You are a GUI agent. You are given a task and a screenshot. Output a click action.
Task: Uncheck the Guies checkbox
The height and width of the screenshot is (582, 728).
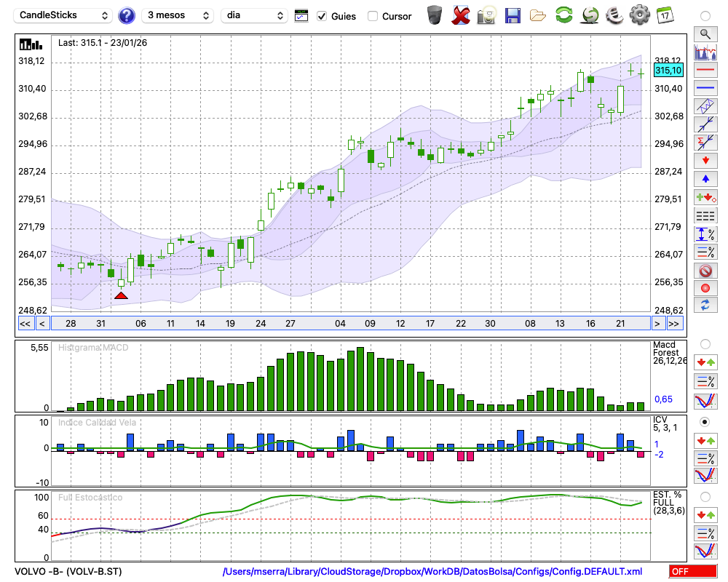(323, 16)
